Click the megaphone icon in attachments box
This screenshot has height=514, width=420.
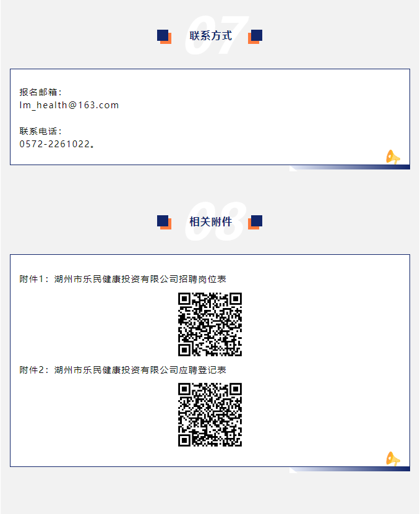(393, 458)
